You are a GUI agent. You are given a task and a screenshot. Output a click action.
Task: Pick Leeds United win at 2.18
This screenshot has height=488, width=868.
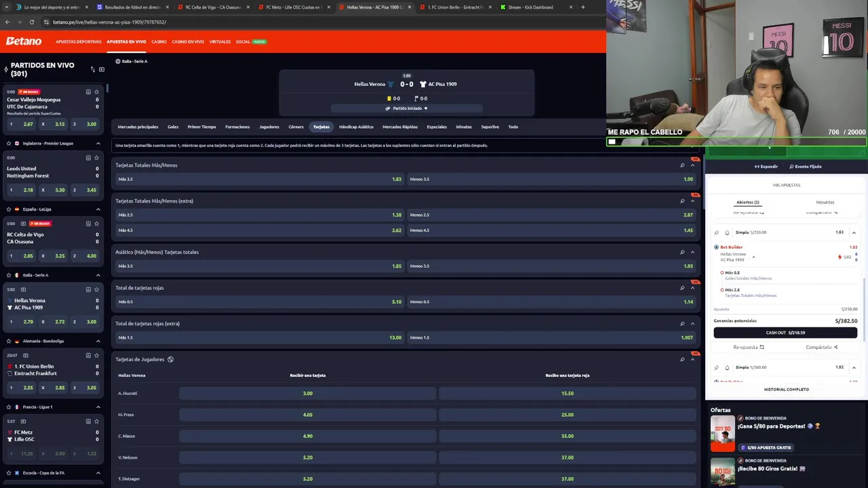22,190
